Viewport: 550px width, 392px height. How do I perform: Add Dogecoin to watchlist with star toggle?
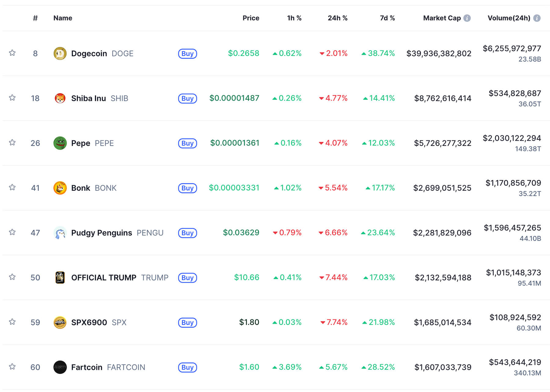click(13, 53)
